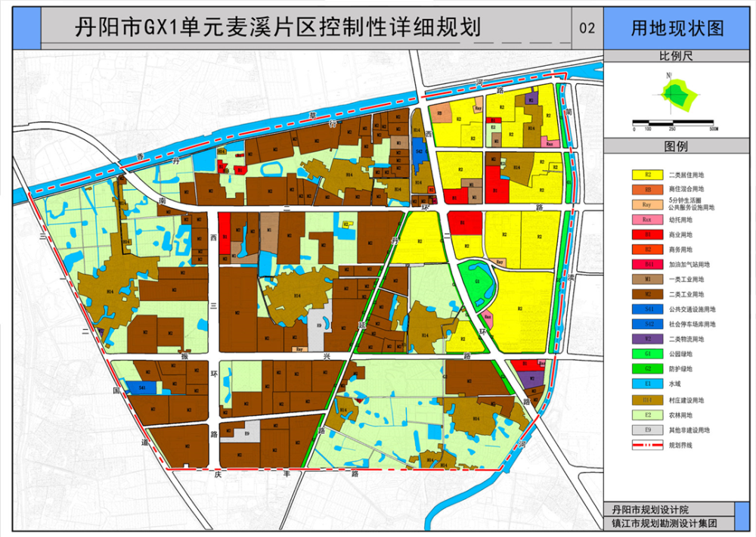Click the red B1 legend swatch

pos(648,234)
